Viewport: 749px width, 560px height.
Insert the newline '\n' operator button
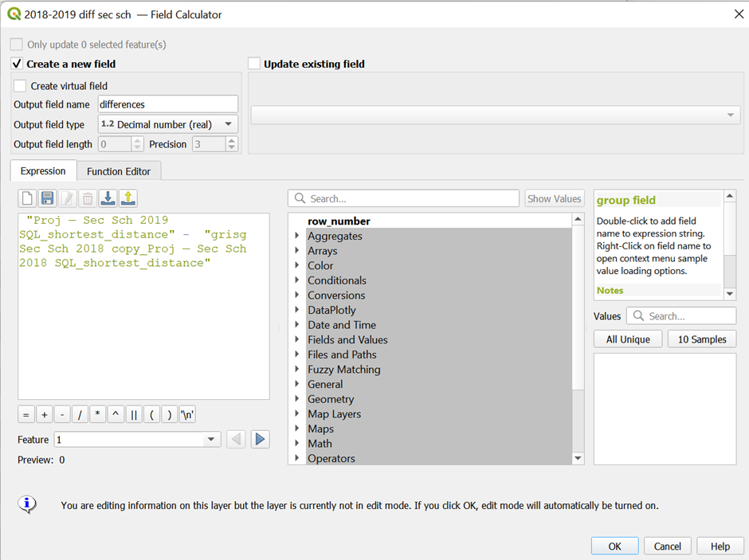pyautogui.click(x=188, y=414)
